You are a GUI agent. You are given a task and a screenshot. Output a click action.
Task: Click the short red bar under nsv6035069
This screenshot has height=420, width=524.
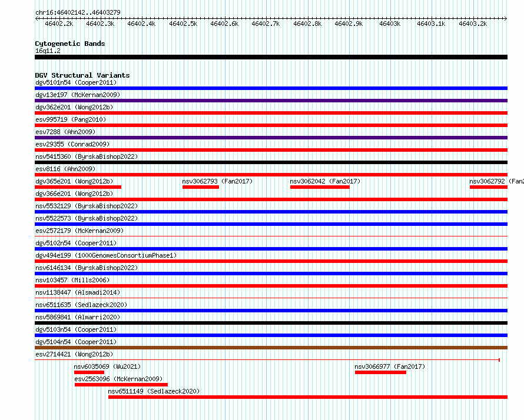[89, 372]
